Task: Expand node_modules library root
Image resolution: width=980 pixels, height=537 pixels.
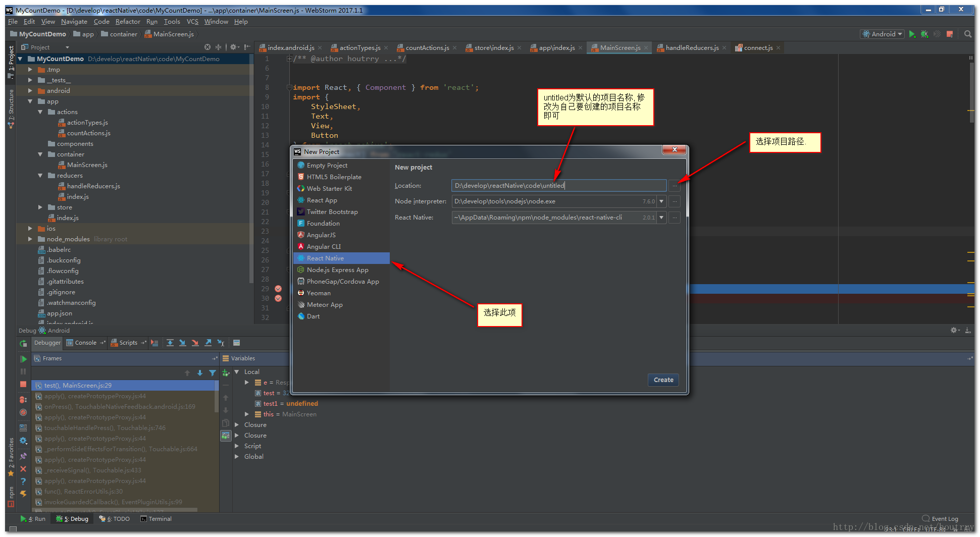Action: (30, 239)
